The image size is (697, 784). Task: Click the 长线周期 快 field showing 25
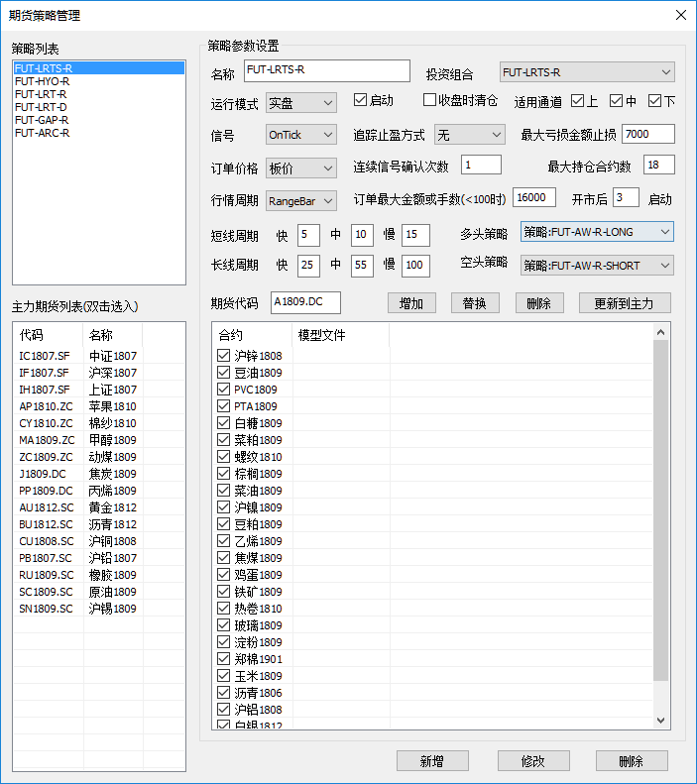tap(308, 265)
